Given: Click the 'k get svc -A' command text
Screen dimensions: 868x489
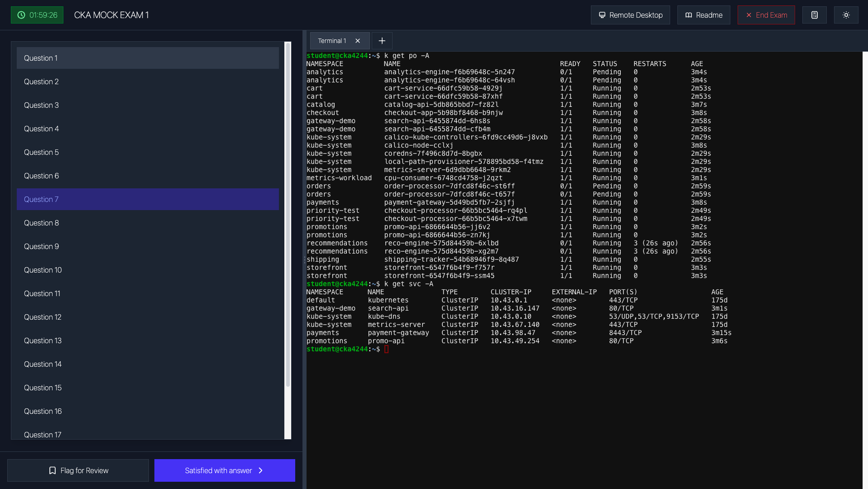Looking at the screenshot, I should [408, 284].
